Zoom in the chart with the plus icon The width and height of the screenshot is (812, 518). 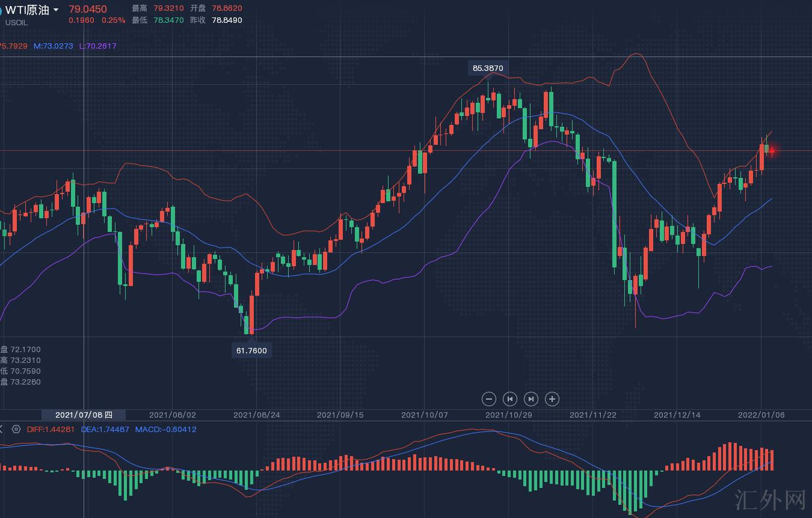point(552,399)
